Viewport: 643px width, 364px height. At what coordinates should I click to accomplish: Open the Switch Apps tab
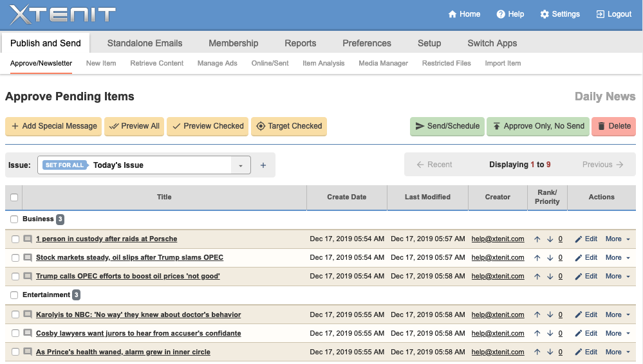tap(492, 43)
